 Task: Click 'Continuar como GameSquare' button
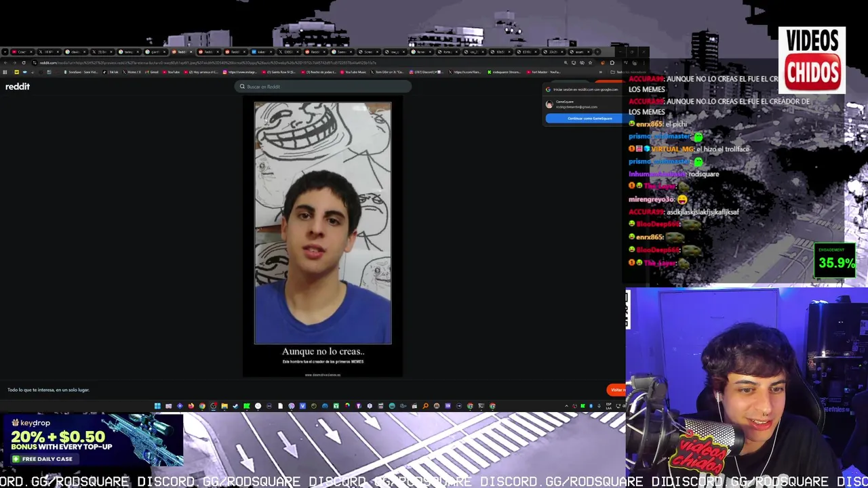(589, 118)
